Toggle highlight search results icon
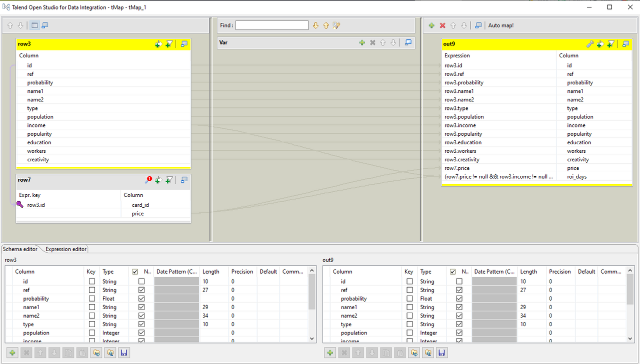The width and height of the screenshot is (640, 364). [336, 25]
